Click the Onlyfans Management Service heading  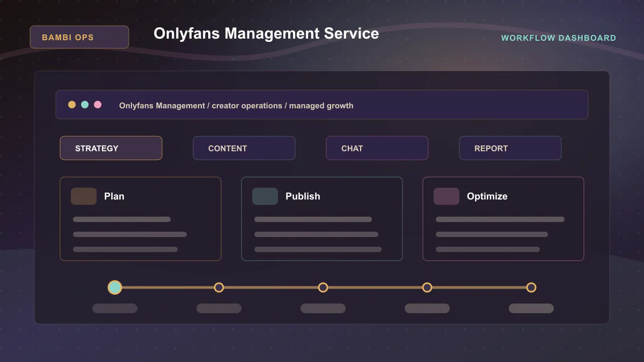pos(266,33)
